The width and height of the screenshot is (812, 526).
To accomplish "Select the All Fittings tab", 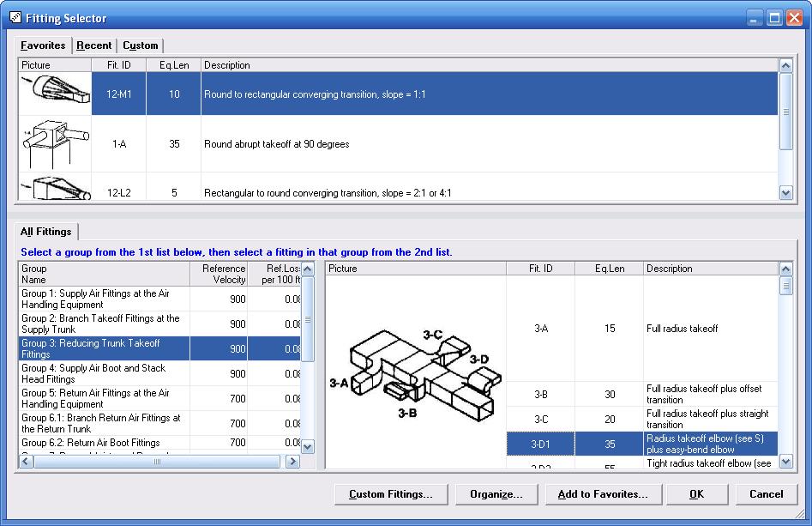I will [46, 232].
